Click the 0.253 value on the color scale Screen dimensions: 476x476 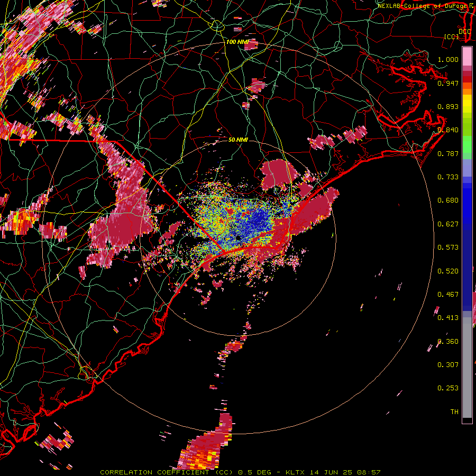[x=448, y=388]
